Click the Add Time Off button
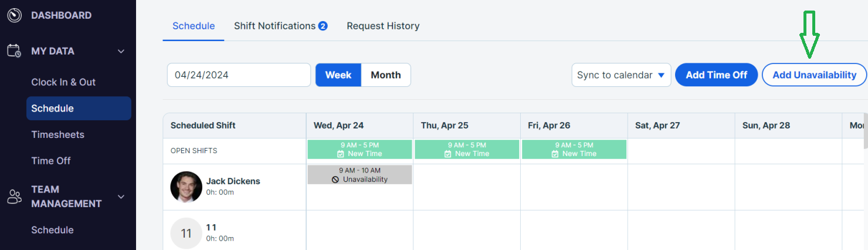 (x=717, y=75)
